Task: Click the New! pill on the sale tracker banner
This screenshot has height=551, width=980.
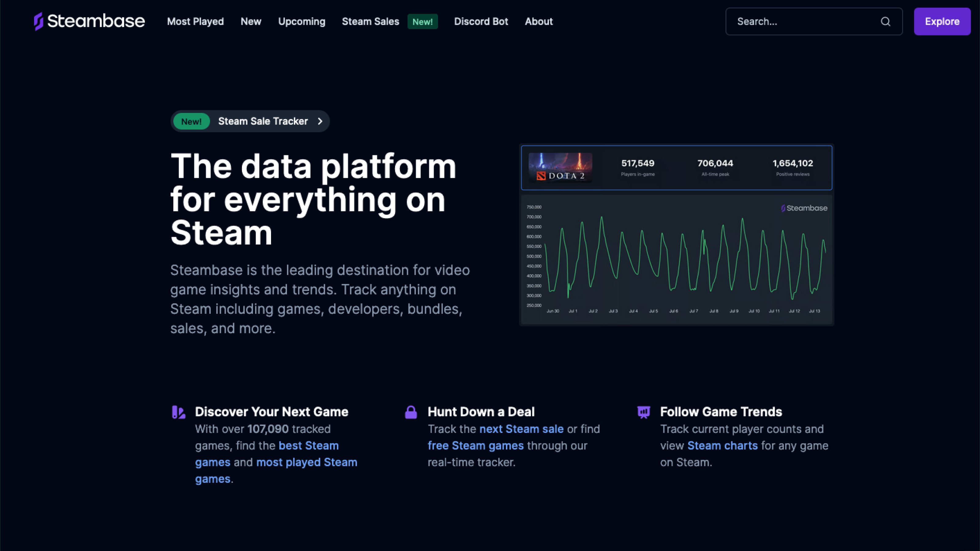Action: 191,121
